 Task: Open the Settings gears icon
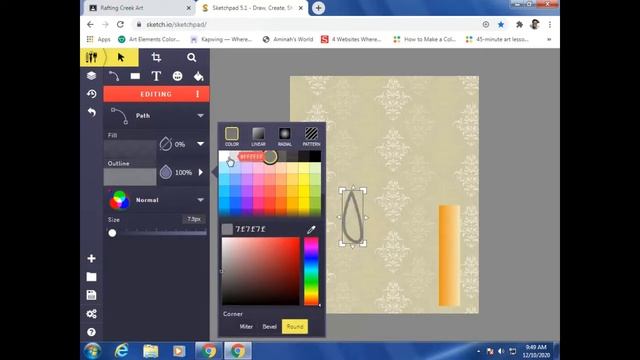coord(91,313)
